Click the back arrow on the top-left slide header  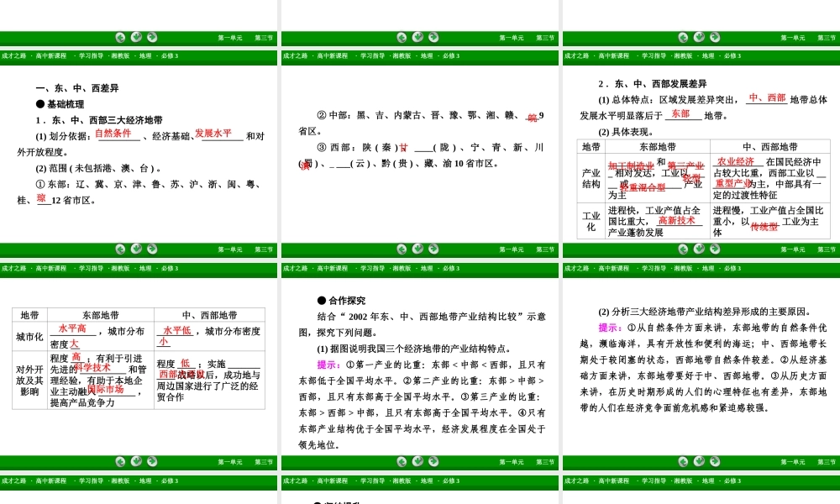coord(121,38)
